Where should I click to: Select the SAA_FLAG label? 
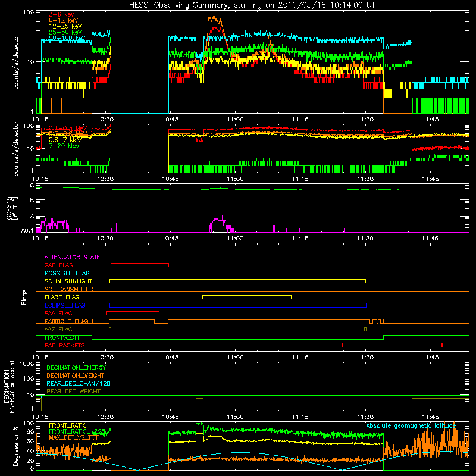click(58, 313)
